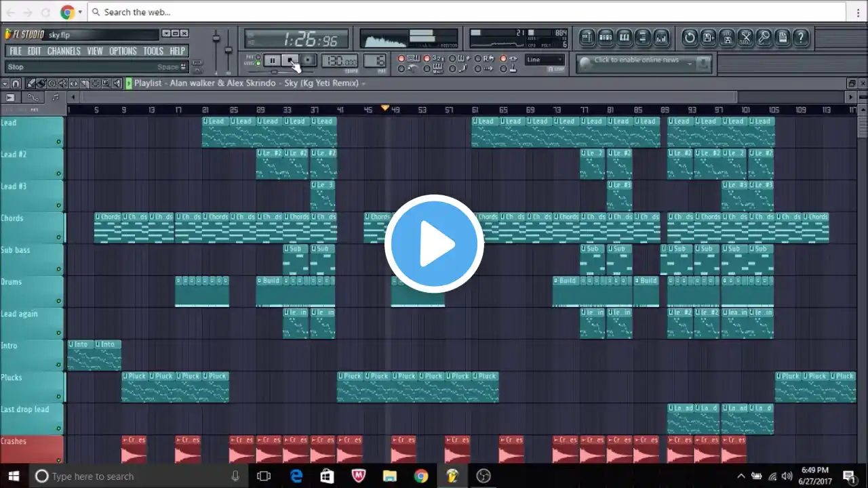This screenshot has width=868, height=488.
Task: Adjust the main pitch slider
Action: point(229,50)
